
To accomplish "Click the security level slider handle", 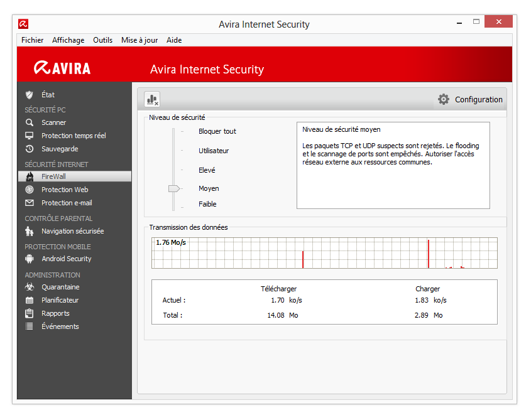I will coord(174,188).
